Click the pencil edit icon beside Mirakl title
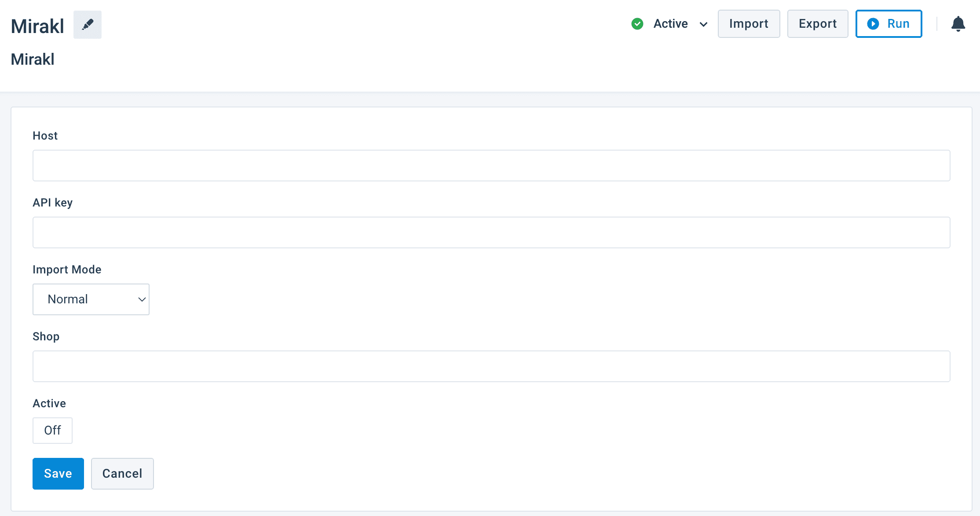This screenshot has width=980, height=516. coord(87,25)
